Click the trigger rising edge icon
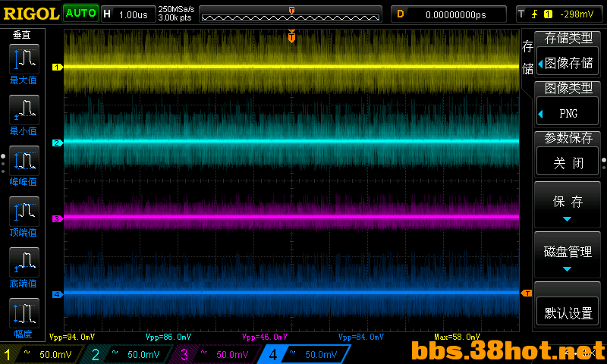607x364 pixels. pyautogui.click(x=534, y=14)
